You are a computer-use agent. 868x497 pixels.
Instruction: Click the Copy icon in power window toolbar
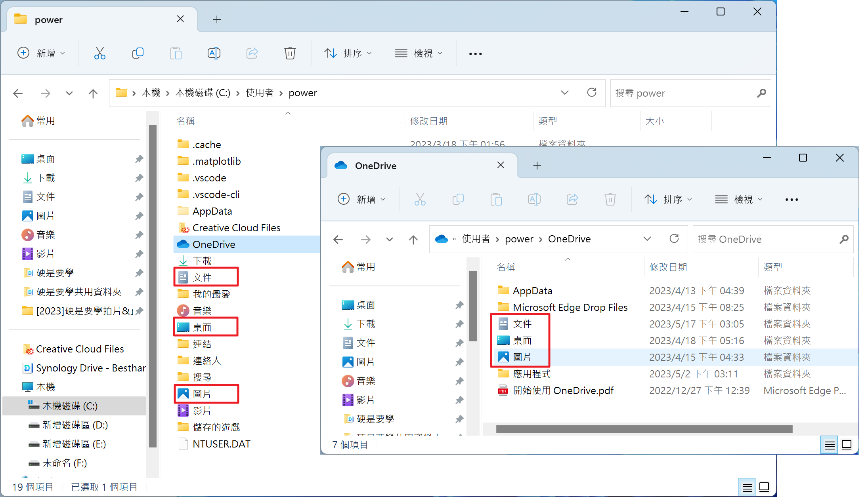[138, 53]
